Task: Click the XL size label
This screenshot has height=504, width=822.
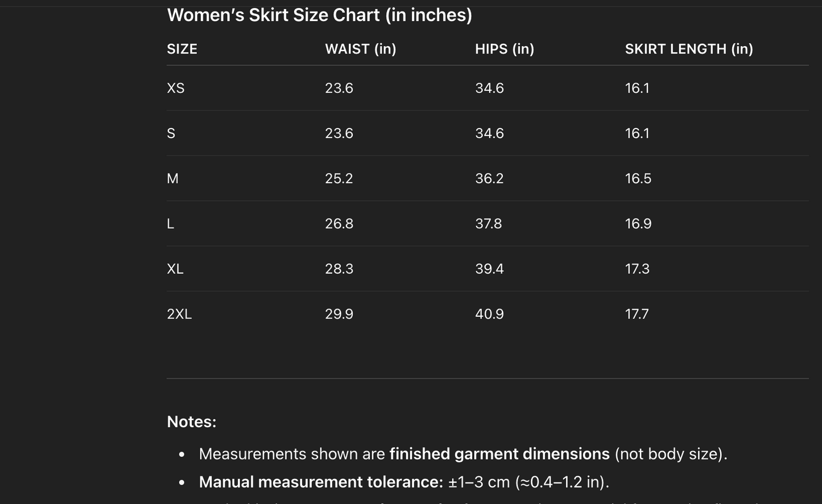Action: click(175, 269)
